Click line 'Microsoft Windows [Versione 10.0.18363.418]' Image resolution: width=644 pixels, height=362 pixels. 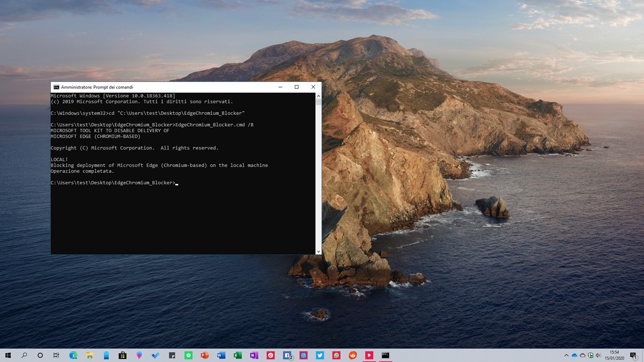coord(113,96)
